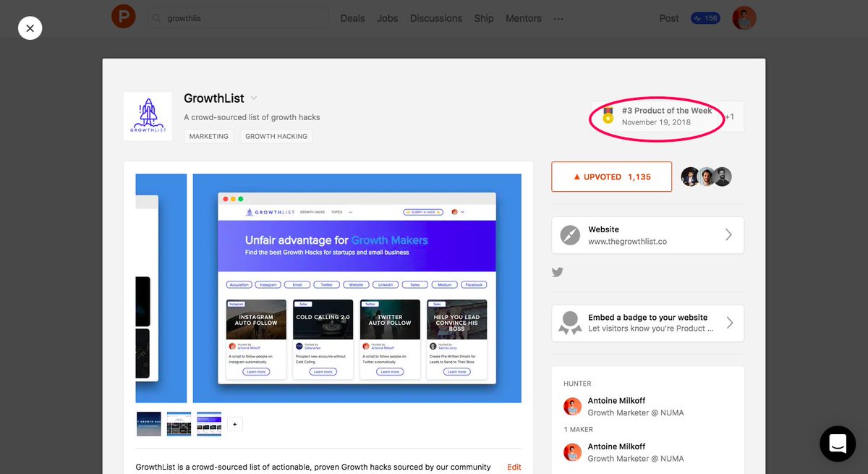
Task: Click the compass icon in Website card
Action: (571, 235)
